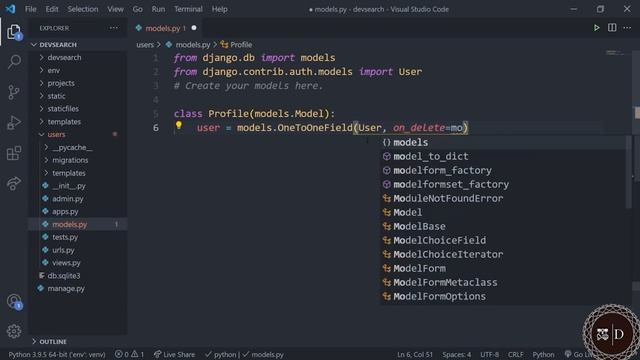Open the Accounts icon in activity bar
Screen dimensions: 640x360
click(x=14, y=302)
